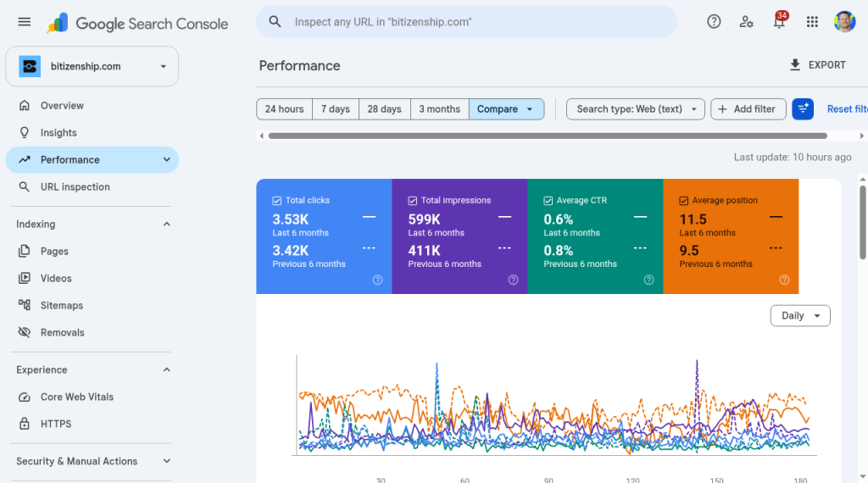Image resolution: width=868 pixels, height=483 pixels.
Task: Open the Google apps grid
Action: coord(812,21)
